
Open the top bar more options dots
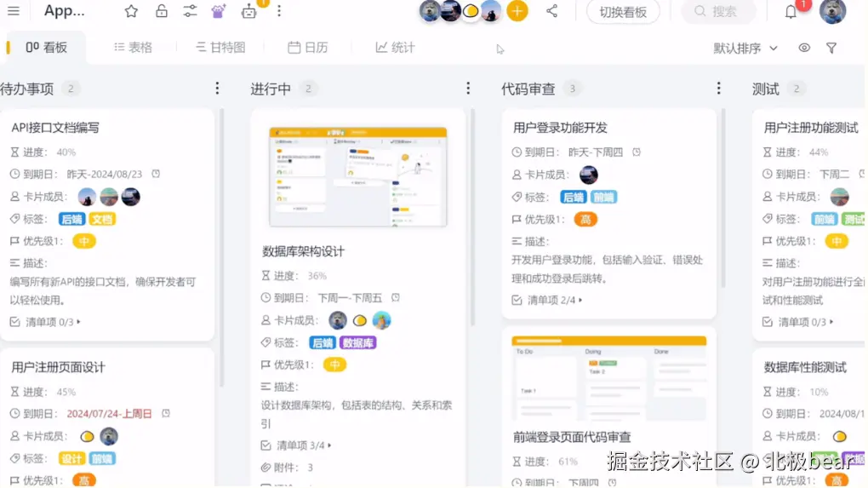(279, 11)
